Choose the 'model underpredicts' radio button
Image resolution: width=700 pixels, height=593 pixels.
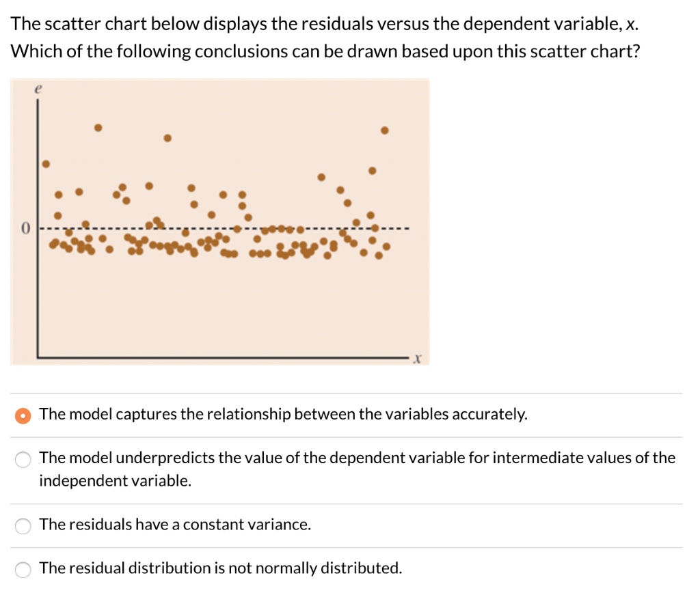click(23, 459)
